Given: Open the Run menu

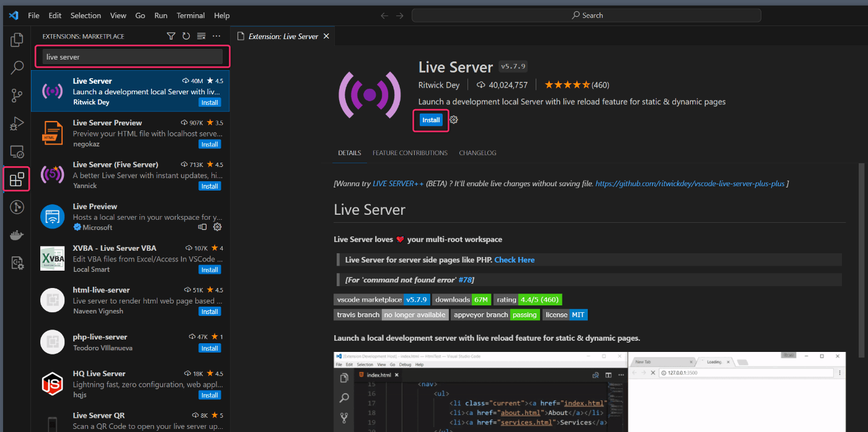Looking at the screenshot, I should 161,16.
